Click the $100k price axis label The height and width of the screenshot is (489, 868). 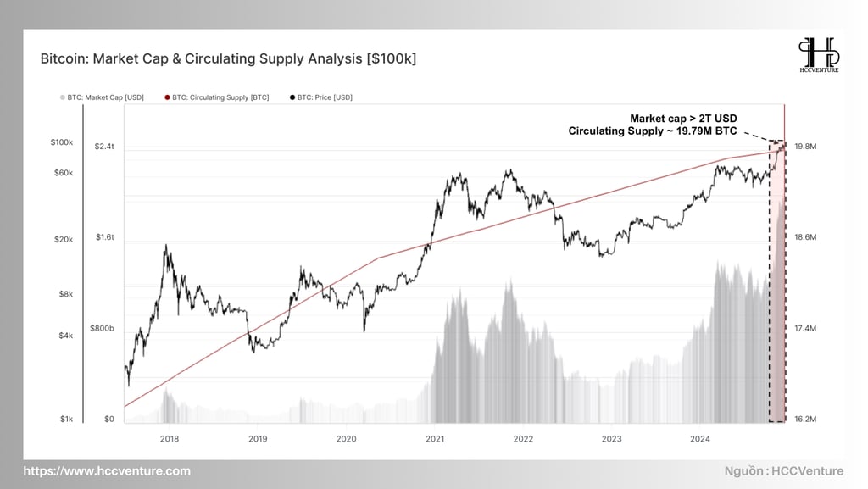tap(61, 142)
